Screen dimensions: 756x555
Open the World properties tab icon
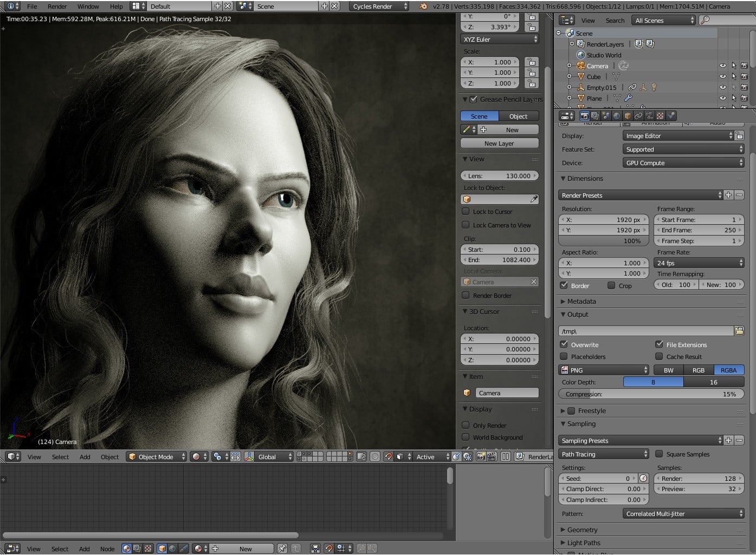pyautogui.click(x=617, y=116)
